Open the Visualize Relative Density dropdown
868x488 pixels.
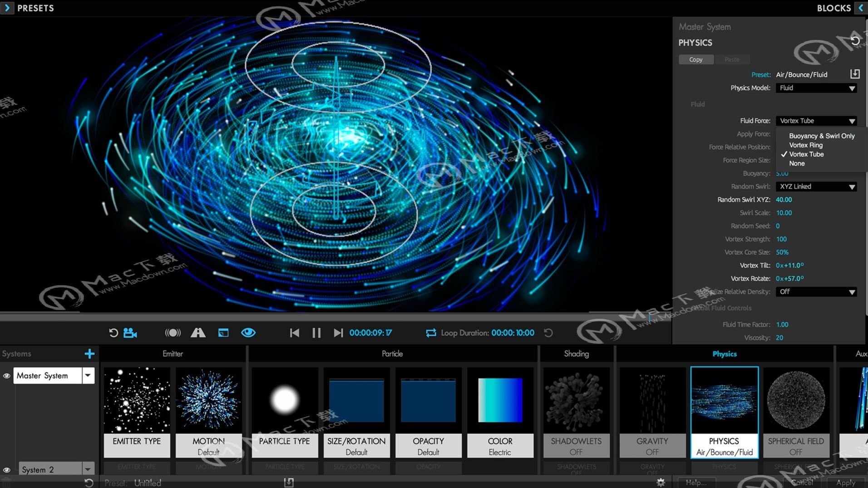(816, 291)
